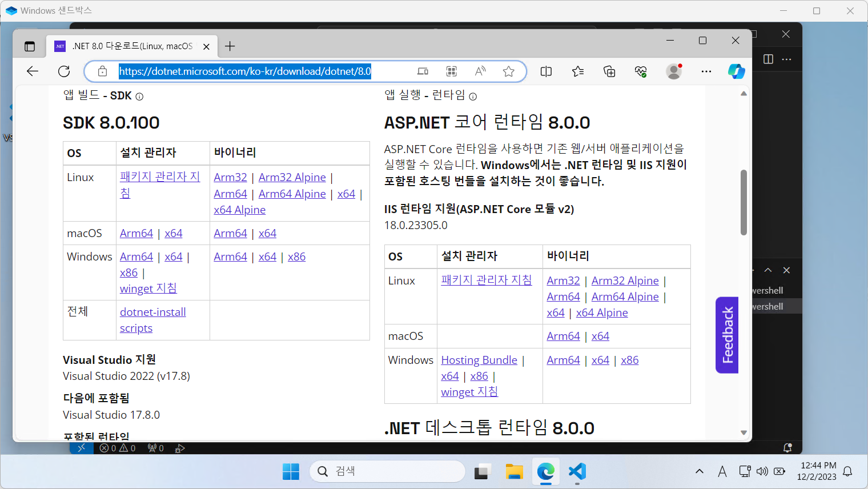Open the Feedback side button

point(727,335)
